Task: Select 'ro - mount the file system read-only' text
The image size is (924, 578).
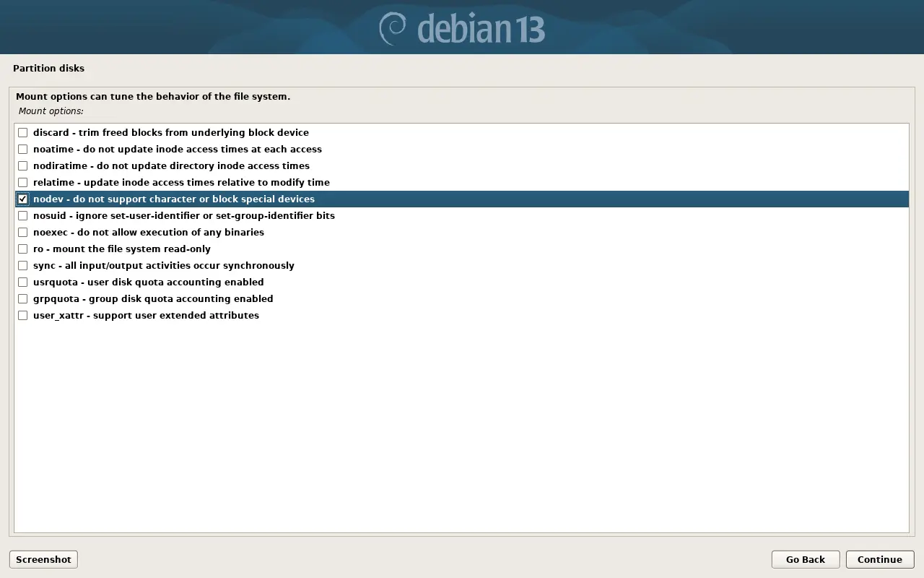Action: pyautogui.click(x=122, y=249)
